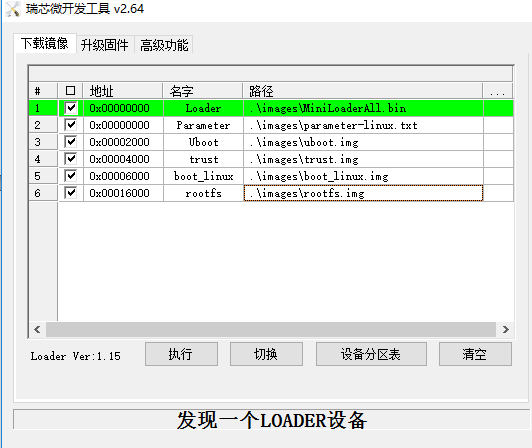Uncheck the boot_linux row checkbox
Image resolution: width=532 pixels, height=448 pixels.
(71, 176)
